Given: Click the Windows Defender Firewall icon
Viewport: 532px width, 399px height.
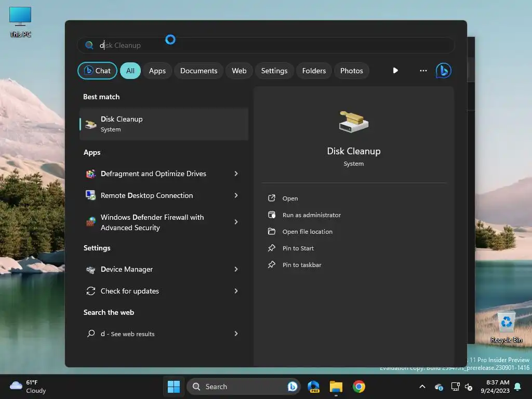Looking at the screenshot, I should [90, 222].
